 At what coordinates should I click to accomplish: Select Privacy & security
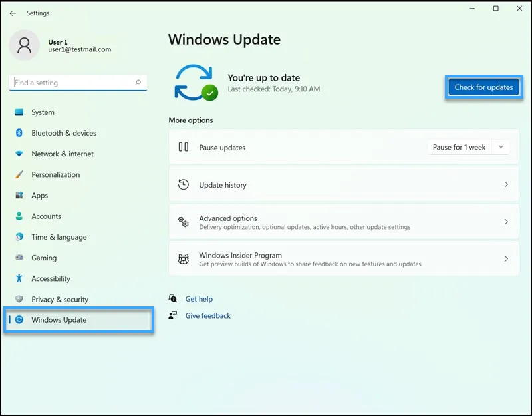78,299
